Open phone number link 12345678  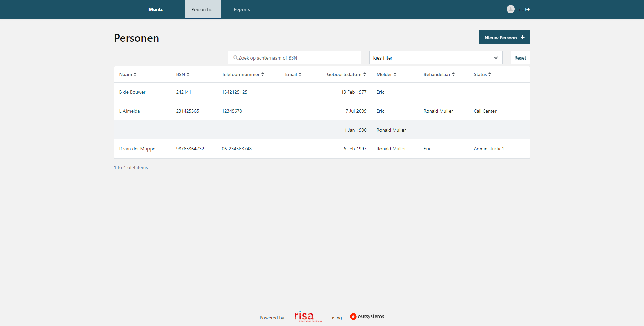(x=232, y=111)
